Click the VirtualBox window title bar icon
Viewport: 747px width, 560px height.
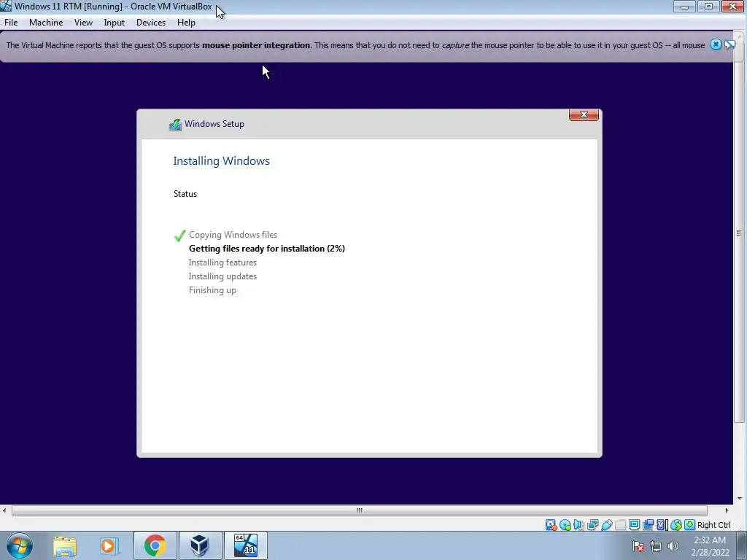tap(6, 6)
